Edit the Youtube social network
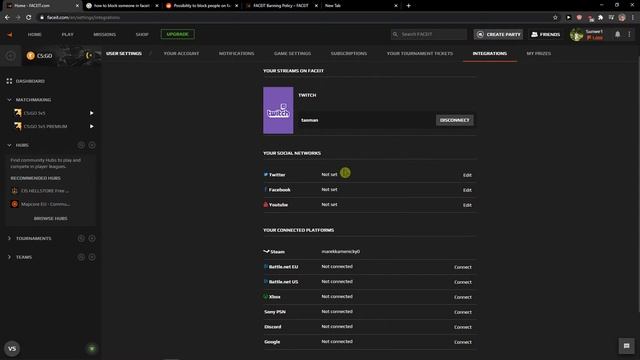This screenshot has height=360, width=640. point(467,205)
